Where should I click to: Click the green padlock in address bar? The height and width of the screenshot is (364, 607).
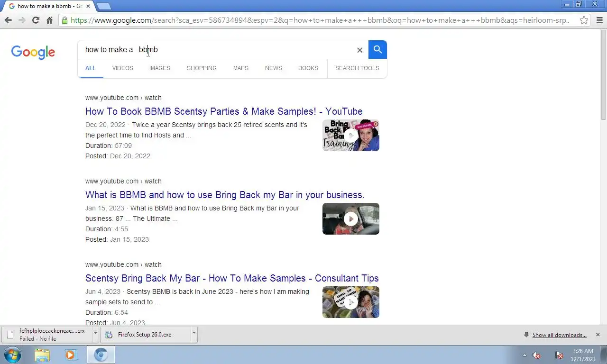(64, 20)
